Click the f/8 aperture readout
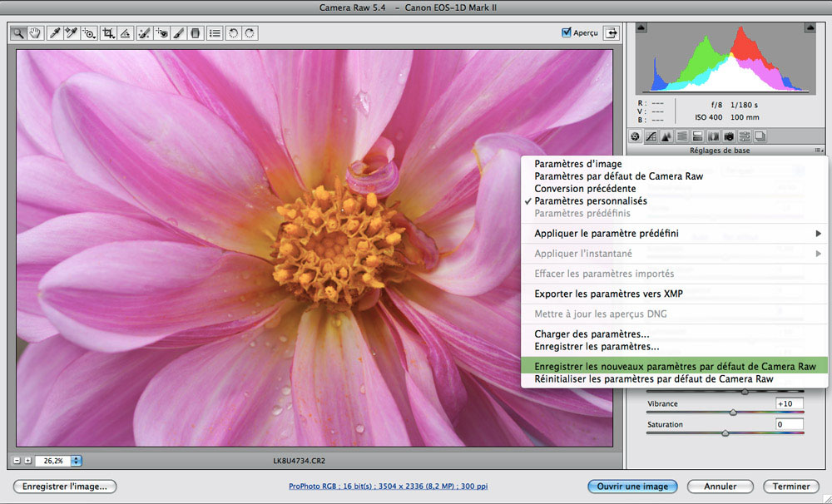Viewport: 832px width, 504px height. tap(717, 105)
